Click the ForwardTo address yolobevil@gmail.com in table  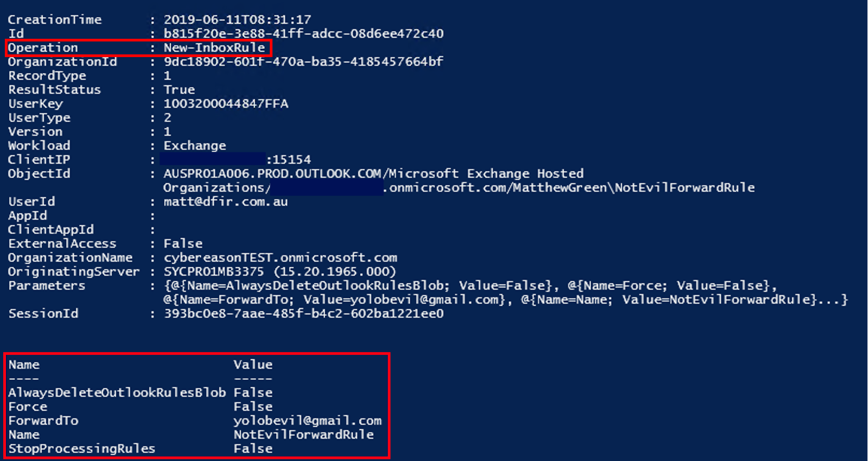click(x=307, y=421)
